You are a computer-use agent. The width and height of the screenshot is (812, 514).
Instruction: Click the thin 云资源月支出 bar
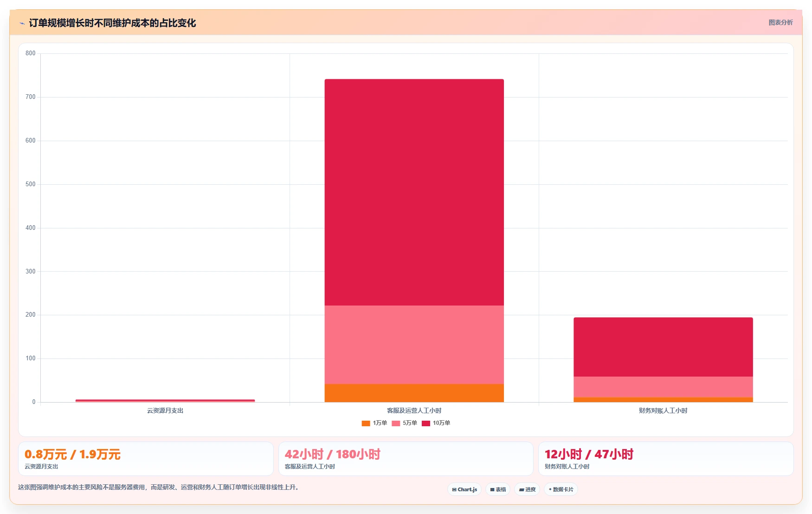(x=165, y=401)
